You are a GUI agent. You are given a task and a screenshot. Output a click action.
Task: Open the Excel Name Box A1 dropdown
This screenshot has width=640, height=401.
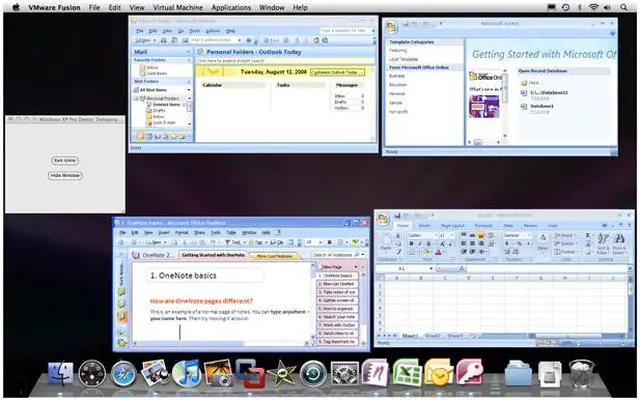pyautogui.click(x=431, y=269)
